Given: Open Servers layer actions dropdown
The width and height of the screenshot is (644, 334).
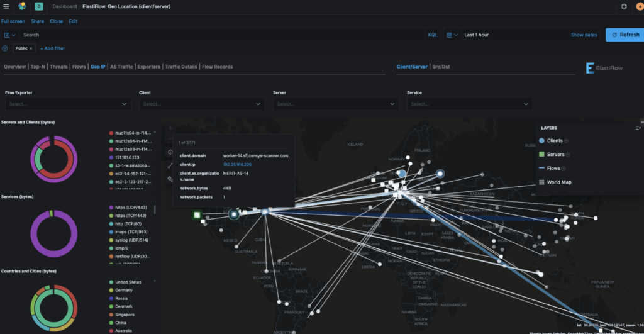Looking at the screenshot, I should [x=568, y=155].
